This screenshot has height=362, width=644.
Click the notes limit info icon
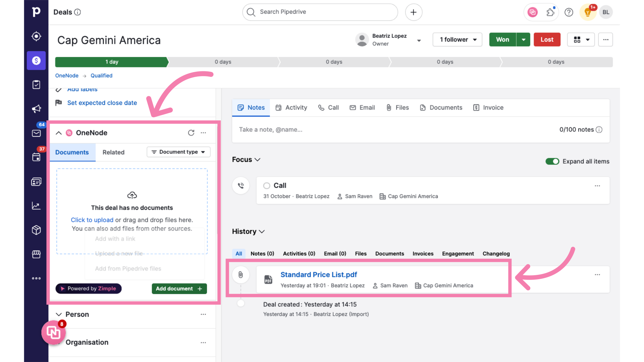point(599,129)
